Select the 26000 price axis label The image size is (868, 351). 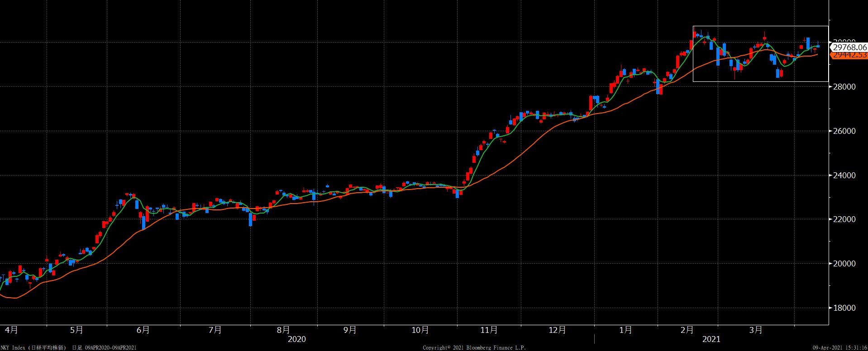pyautogui.click(x=844, y=131)
